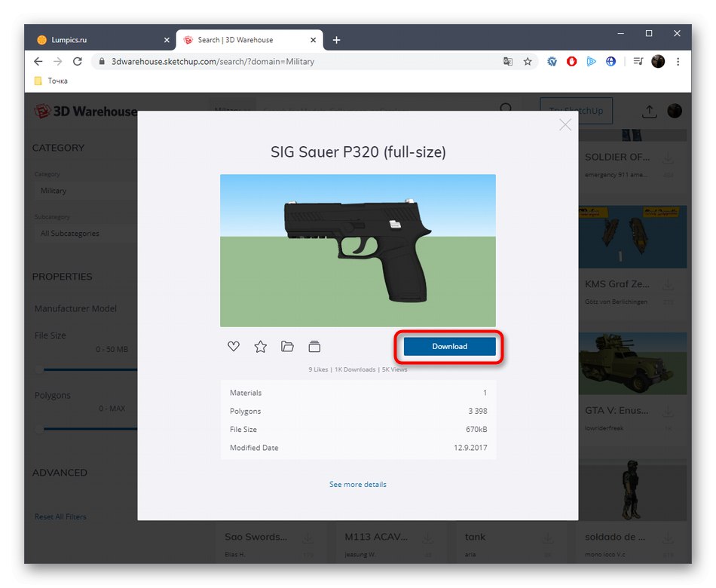The width and height of the screenshot is (716, 588).
Task: Open the military truck thumbnail
Action: coord(632,363)
